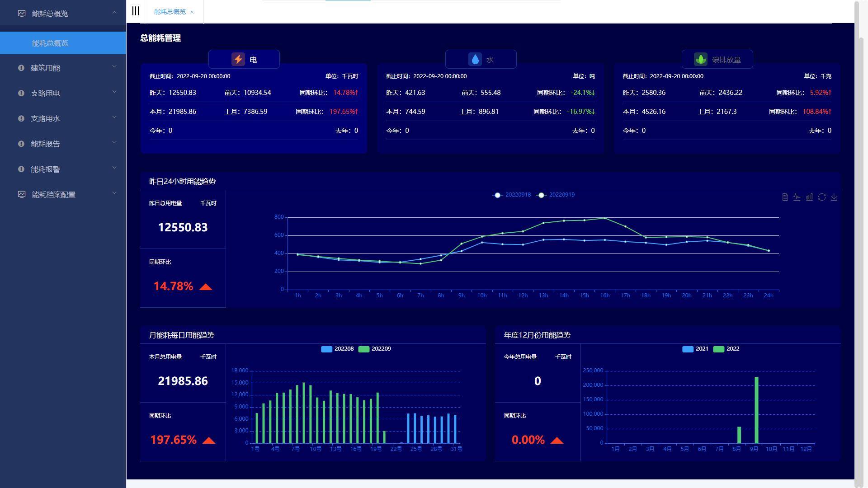Select the water drop 水 tab
This screenshot has height=488, width=868.
pyautogui.click(x=481, y=60)
